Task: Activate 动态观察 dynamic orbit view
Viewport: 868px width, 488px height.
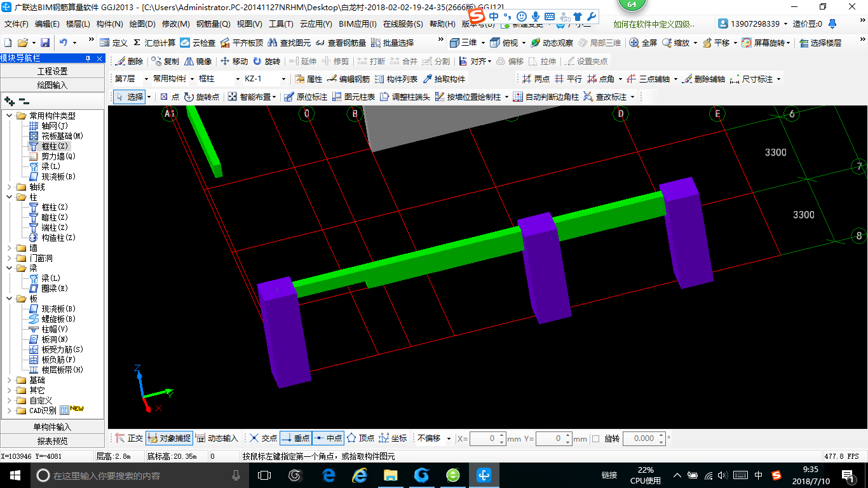Action: coord(552,43)
